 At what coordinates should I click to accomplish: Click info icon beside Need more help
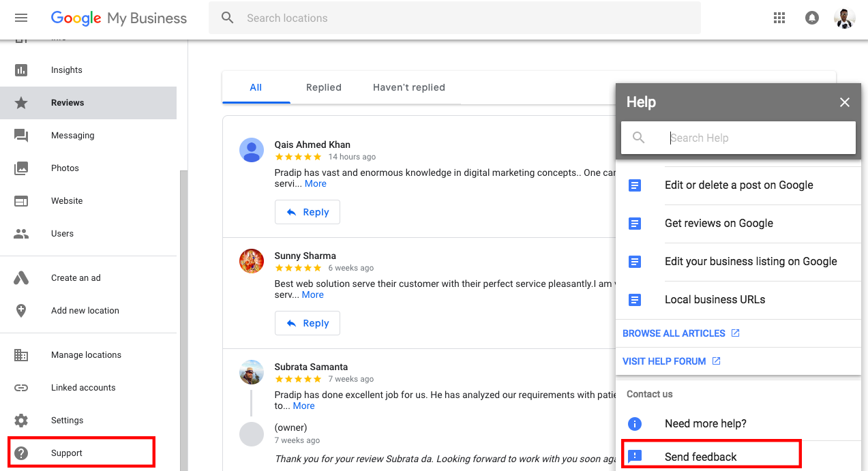click(x=635, y=424)
